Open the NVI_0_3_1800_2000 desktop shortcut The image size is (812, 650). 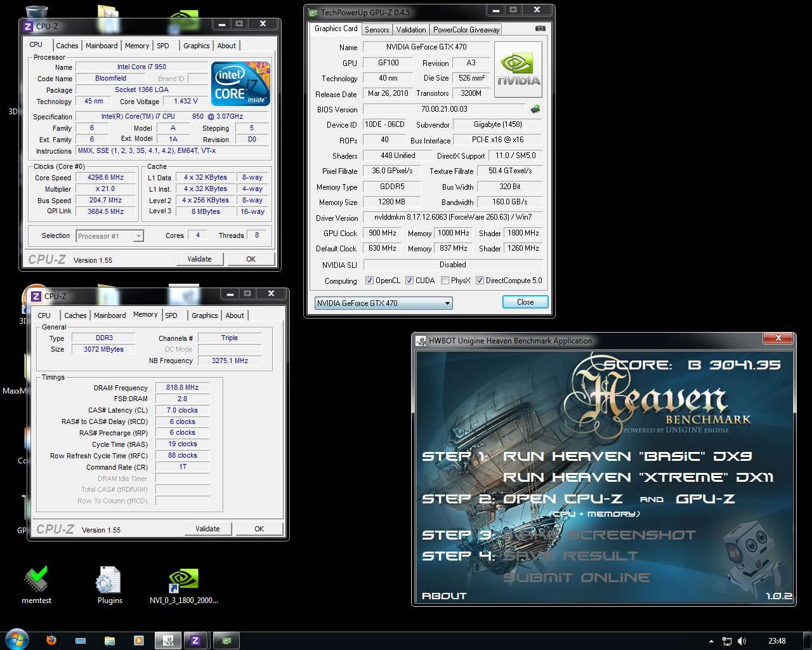(183, 585)
